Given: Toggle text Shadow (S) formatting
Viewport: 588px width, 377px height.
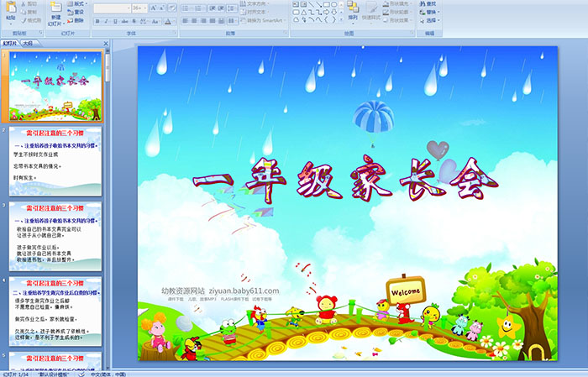Looking at the screenshot, I should 134,21.
